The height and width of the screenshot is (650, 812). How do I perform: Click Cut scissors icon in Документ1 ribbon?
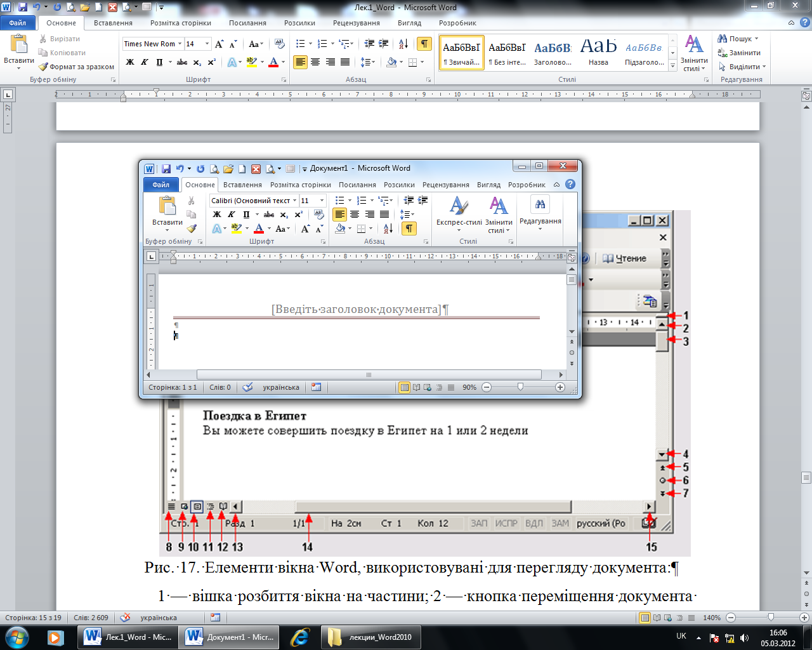pyautogui.click(x=192, y=201)
